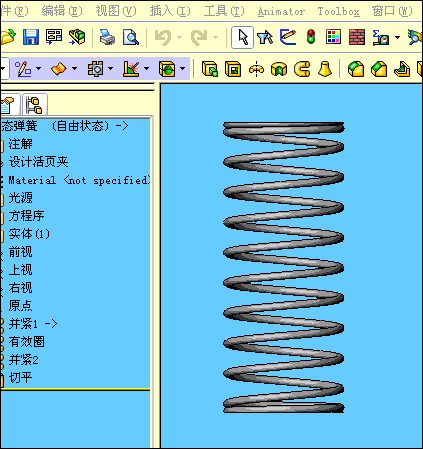Select the 并紧2 feature
The height and width of the screenshot is (449, 423).
(x=23, y=360)
